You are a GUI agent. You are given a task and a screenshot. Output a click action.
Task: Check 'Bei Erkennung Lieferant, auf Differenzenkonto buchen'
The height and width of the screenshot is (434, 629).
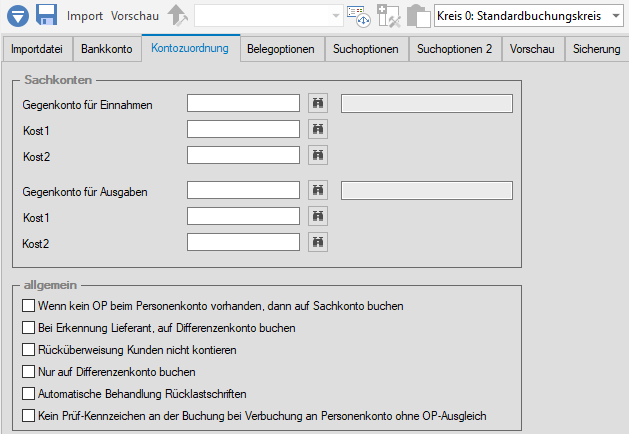click(28, 328)
